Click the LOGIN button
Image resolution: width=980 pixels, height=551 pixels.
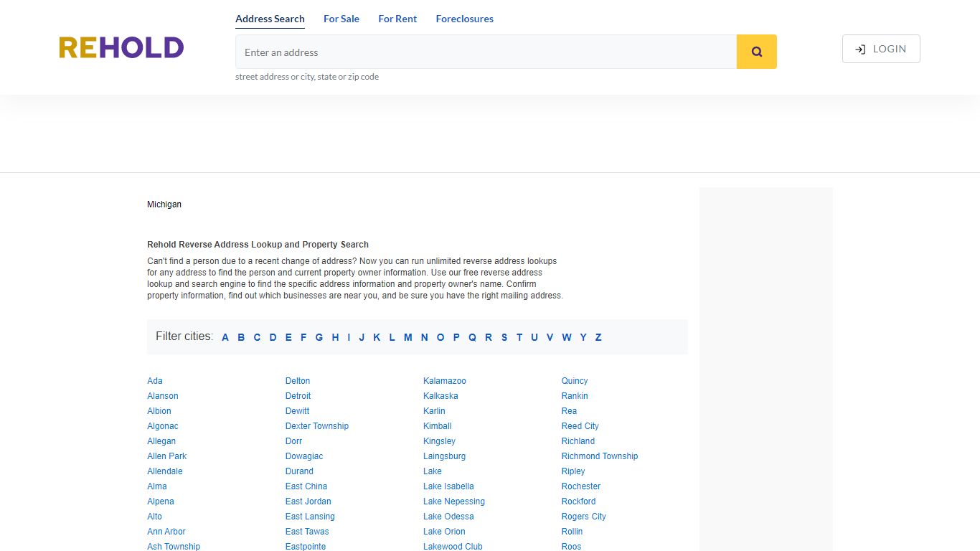pos(881,49)
